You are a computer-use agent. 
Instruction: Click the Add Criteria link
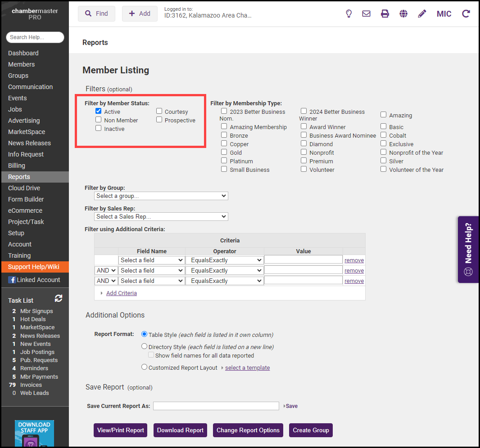coord(122,293)
